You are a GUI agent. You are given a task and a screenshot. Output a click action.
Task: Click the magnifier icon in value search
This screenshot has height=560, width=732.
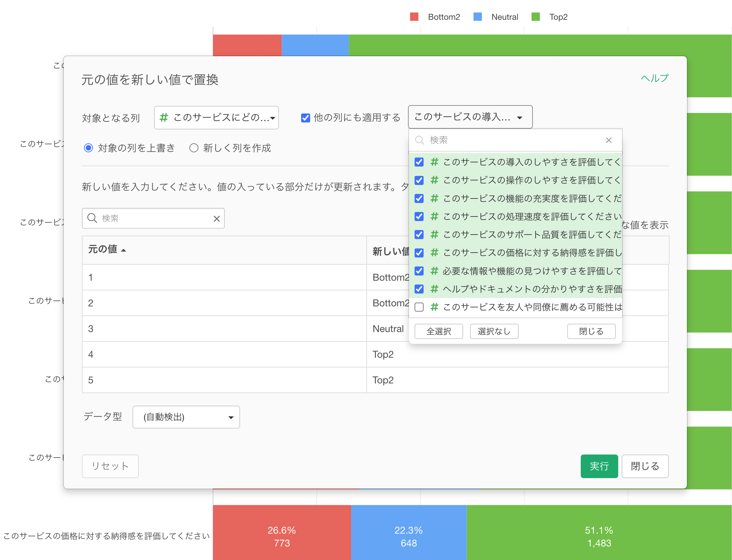click(x=92, y=218)
